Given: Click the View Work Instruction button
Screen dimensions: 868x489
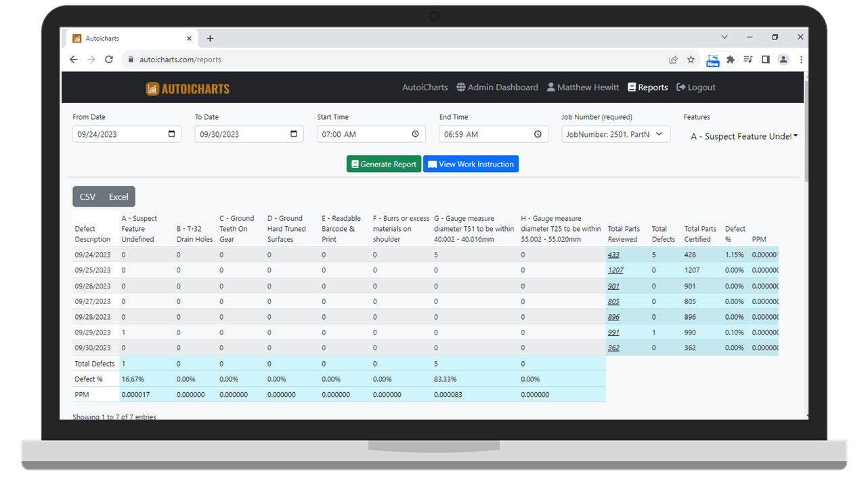Looking at the screenshot, I should (x=471, y=164).
